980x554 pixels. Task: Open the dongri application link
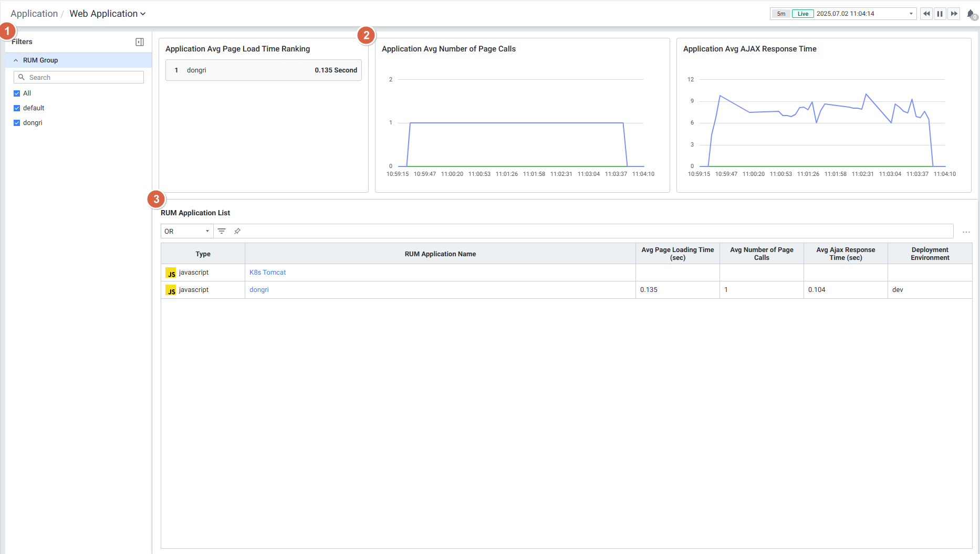259,290
